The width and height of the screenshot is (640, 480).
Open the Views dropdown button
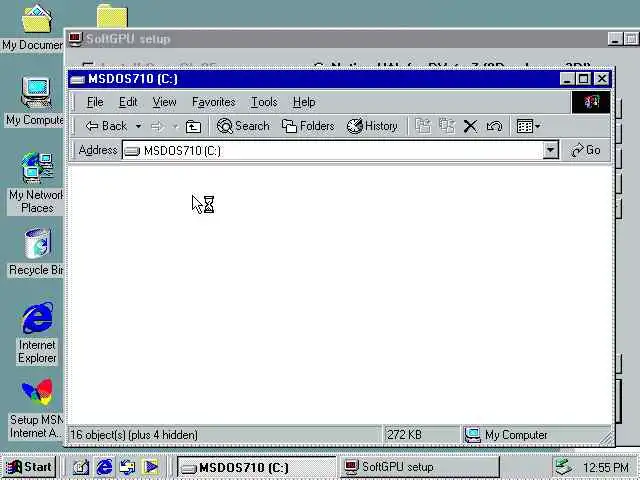click(528, 126)
